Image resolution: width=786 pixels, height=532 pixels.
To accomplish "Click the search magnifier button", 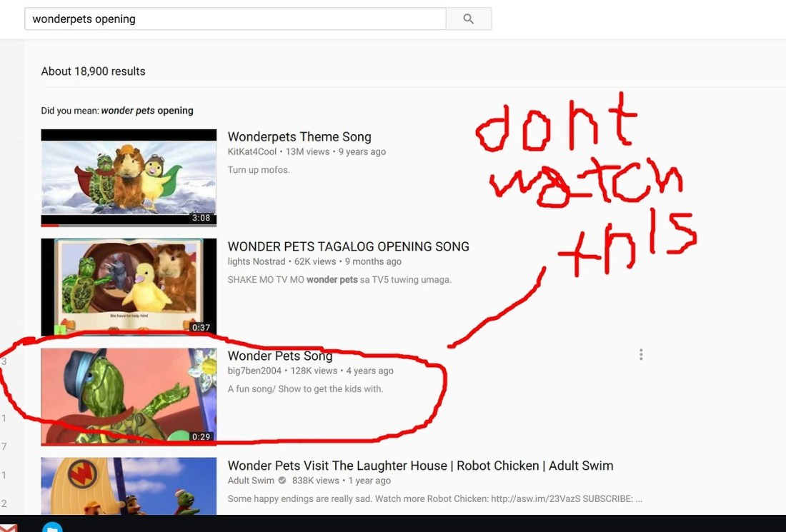I will [468, 19].
